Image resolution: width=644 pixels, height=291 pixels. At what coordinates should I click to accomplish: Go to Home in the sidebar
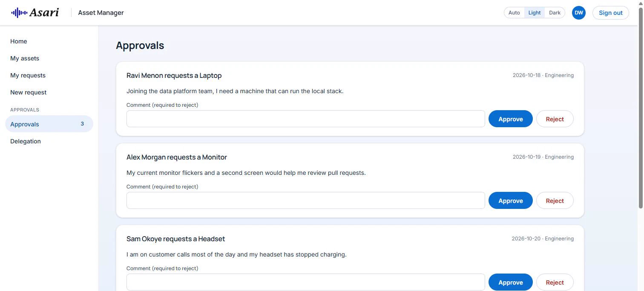pyautogui.click(x=49, y=41)
